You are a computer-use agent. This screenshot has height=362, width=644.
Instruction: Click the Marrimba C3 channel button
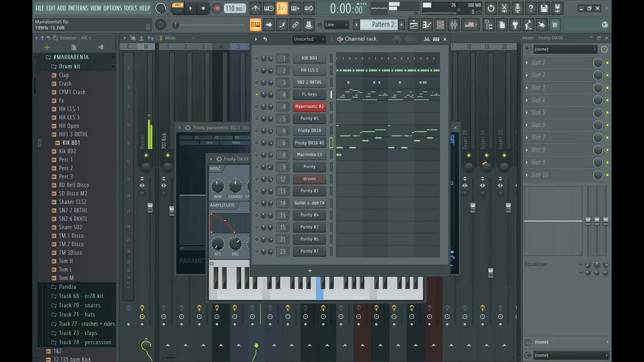click(309, 155)
